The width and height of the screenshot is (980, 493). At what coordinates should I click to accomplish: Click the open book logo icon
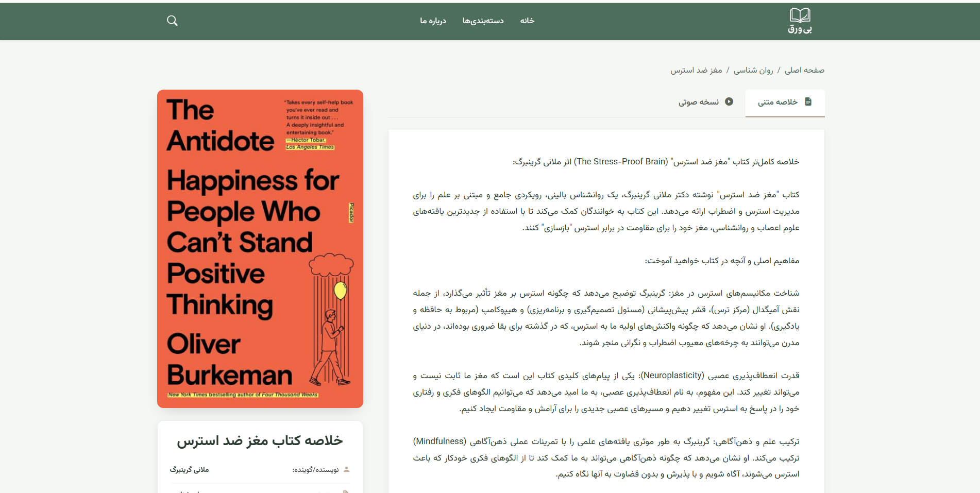tap(800, 15)
